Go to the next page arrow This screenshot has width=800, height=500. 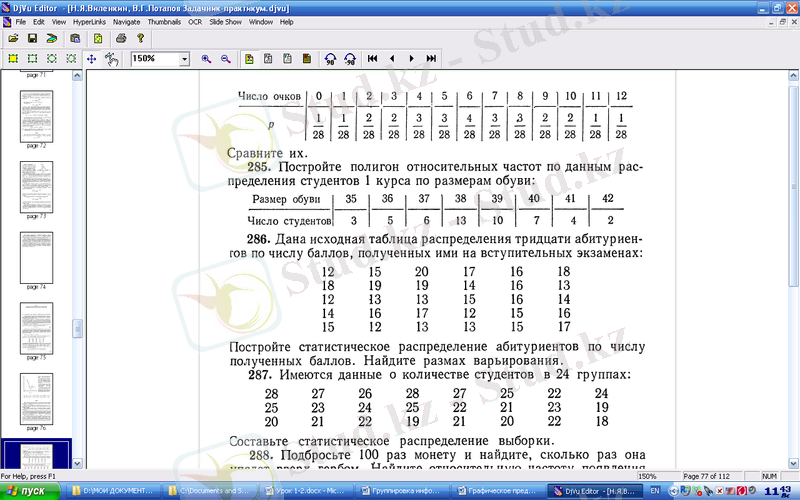[410, 59]
